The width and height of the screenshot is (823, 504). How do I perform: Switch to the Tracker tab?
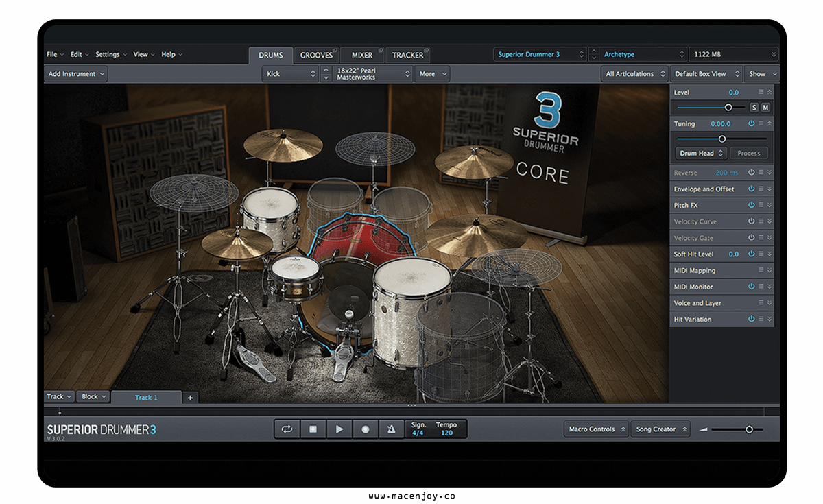[408, 56]
